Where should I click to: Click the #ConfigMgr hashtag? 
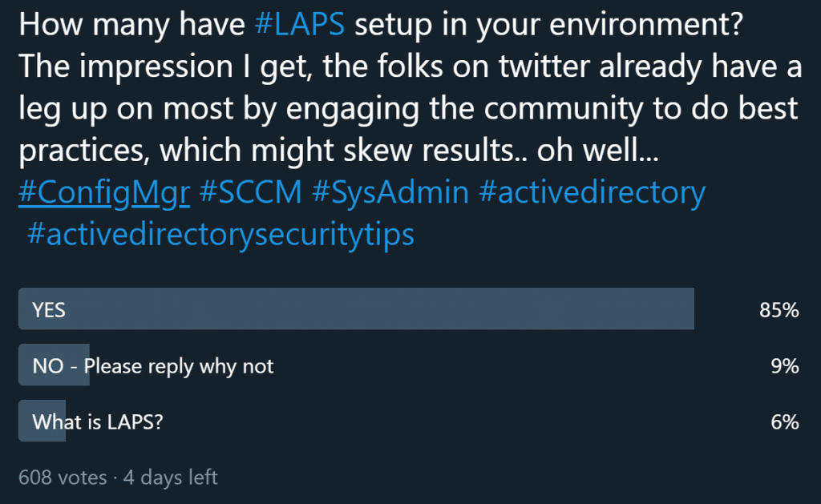(103, 192)
